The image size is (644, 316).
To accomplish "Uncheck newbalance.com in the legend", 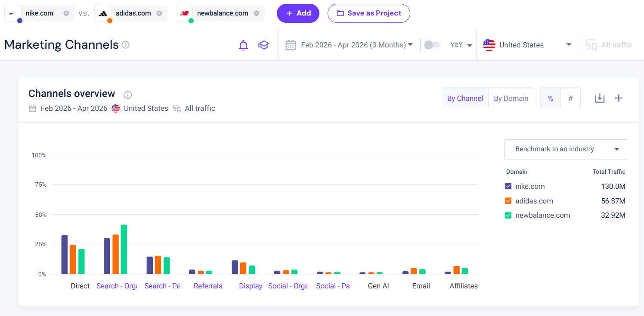I will (508, 216).
